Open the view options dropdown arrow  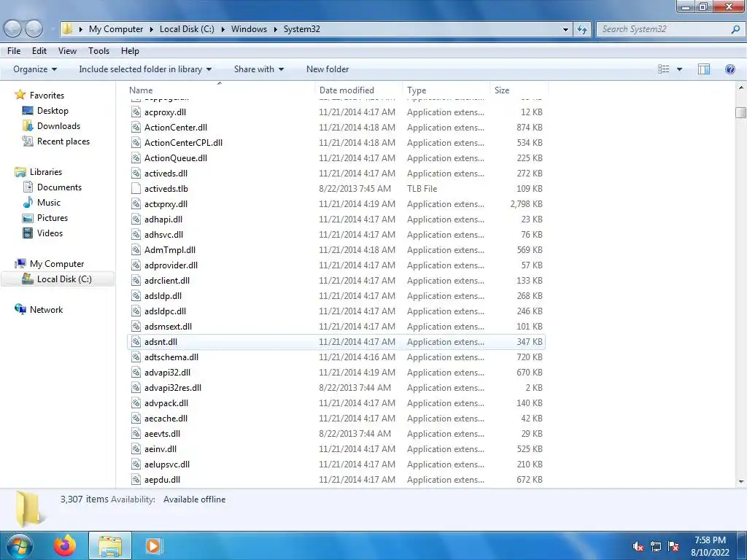pyautogui.click(x=679, y=69)
